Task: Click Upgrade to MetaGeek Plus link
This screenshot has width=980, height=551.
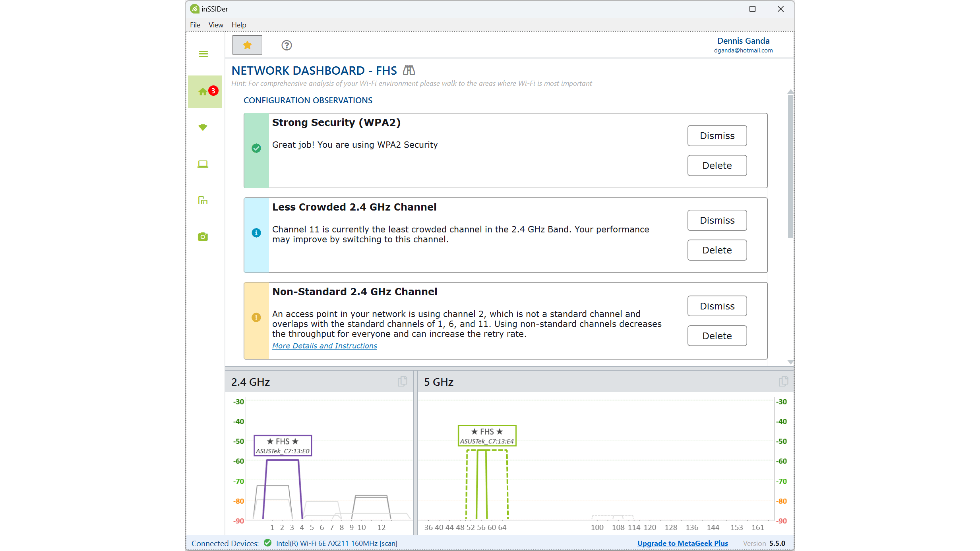Action: 682,543
